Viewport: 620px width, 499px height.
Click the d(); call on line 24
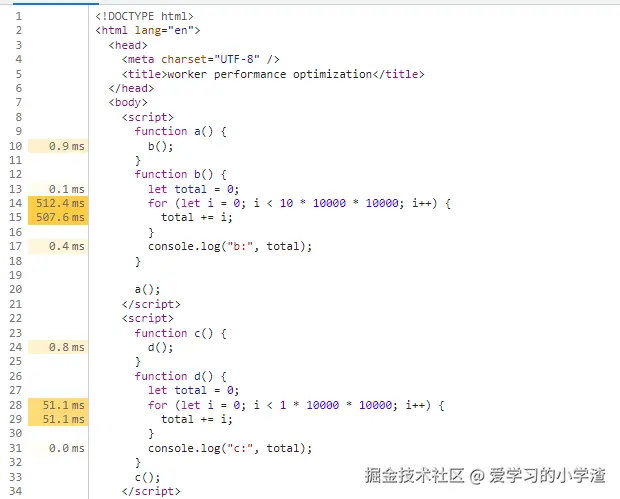[x=161, y=347]
